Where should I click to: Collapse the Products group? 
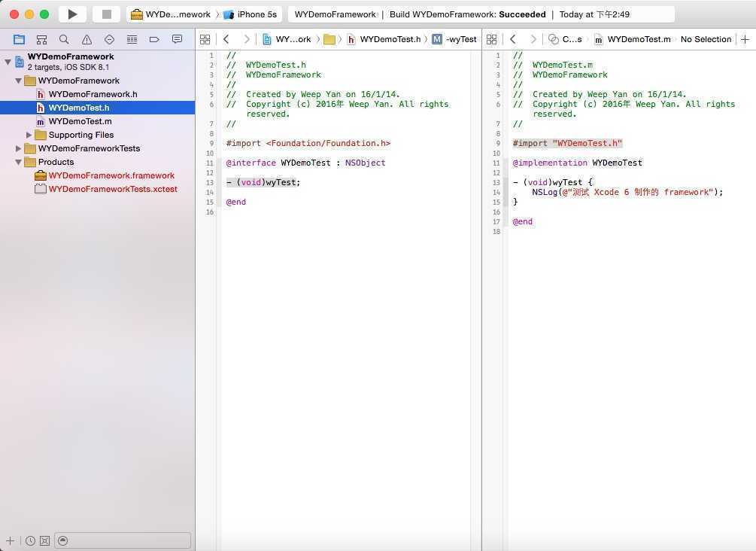[x=18, y=162]
